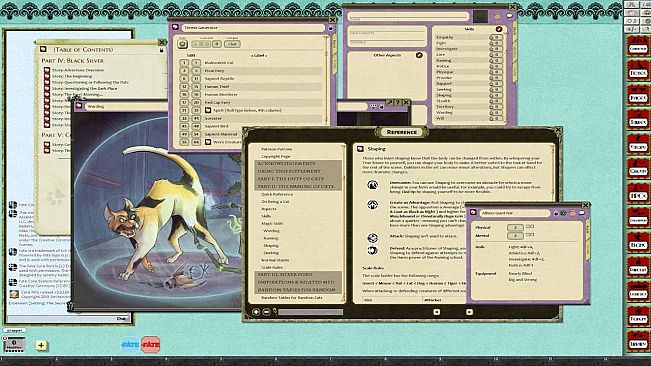
Task: Click the Overcome action icon in Shaping reference
Action: point(372,185)
